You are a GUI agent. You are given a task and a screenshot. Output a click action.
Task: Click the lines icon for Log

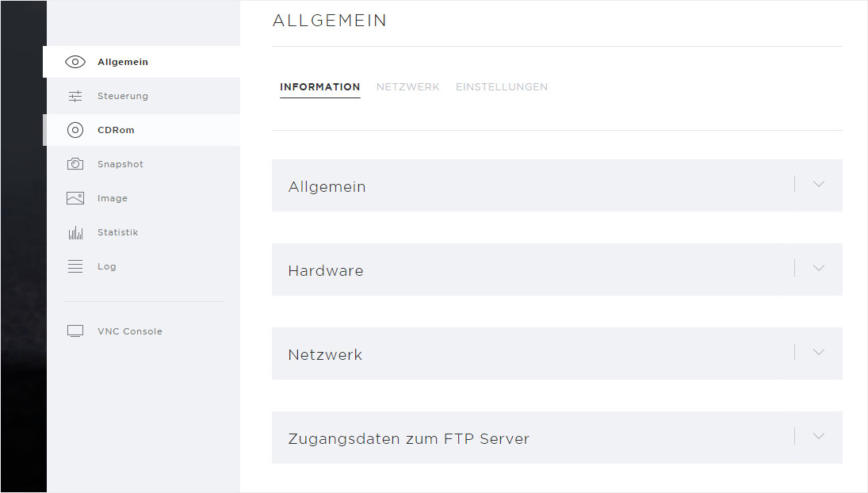pos(75,266)
